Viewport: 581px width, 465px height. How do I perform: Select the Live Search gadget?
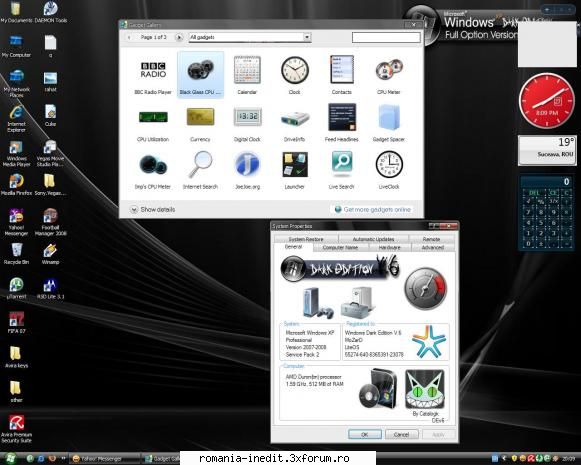pos(342,170)
